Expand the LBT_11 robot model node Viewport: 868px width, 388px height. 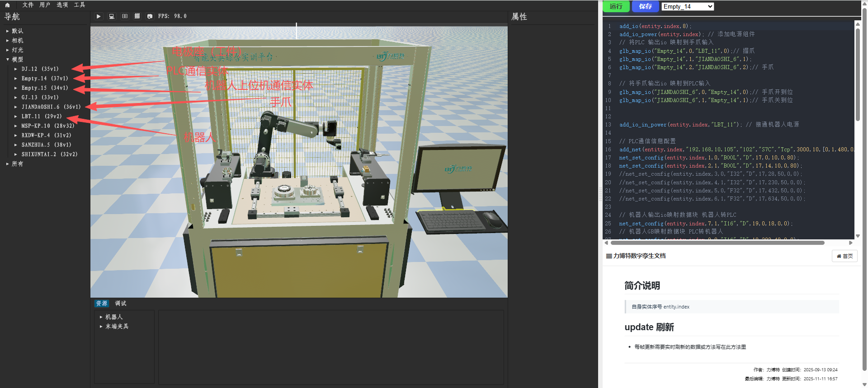[16, 117]
